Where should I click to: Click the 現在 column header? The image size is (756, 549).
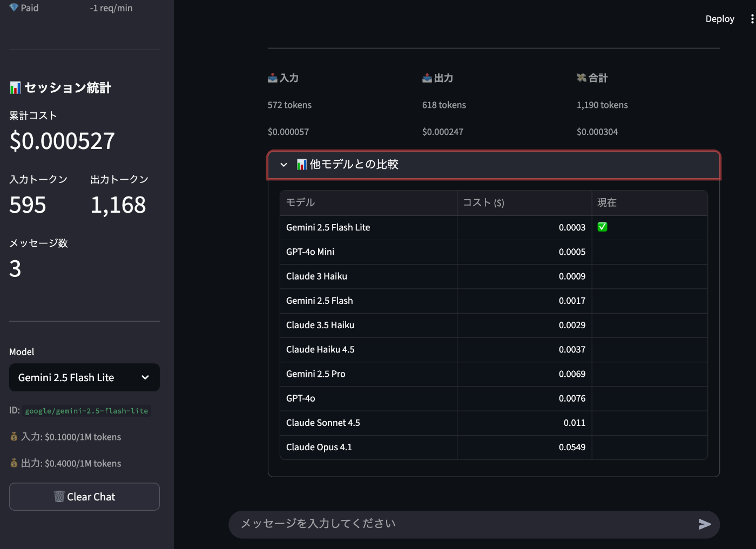[650, 203]
